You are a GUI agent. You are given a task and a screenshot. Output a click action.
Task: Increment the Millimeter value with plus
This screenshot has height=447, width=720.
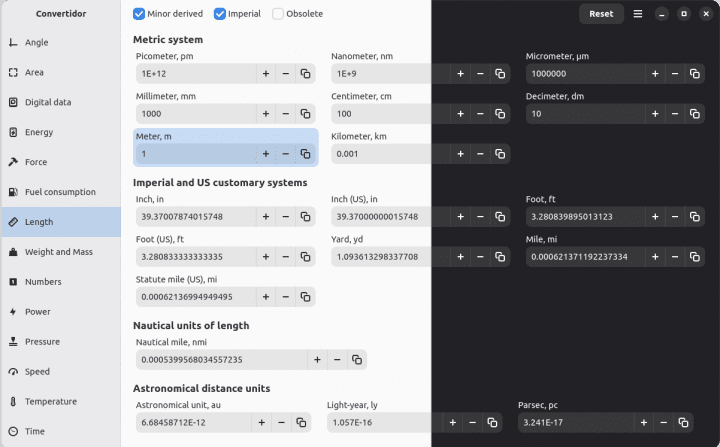click(x=266, y=114)
